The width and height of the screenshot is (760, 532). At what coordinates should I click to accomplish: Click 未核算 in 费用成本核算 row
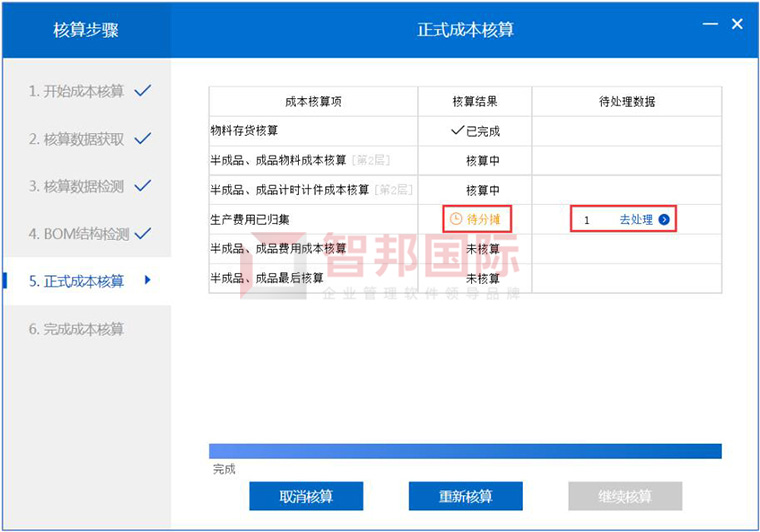click(483, 249)
